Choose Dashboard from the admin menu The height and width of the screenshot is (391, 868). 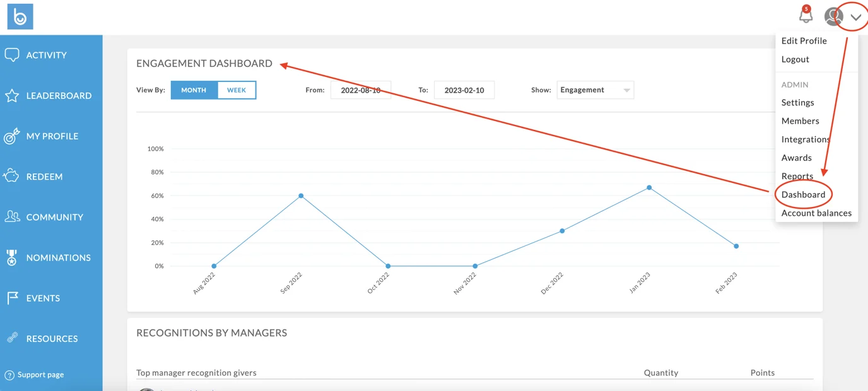pyautogui.click(x=803, y=194)
